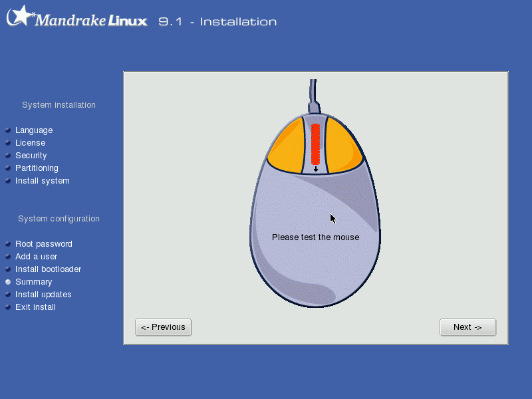Select the Partitioning step in sidebar
532x399 pixels.
37,168
